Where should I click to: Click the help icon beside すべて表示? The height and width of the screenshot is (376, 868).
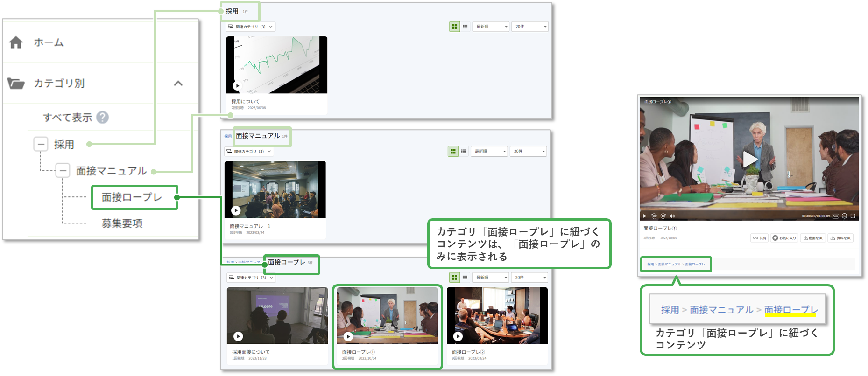point(102,117)
